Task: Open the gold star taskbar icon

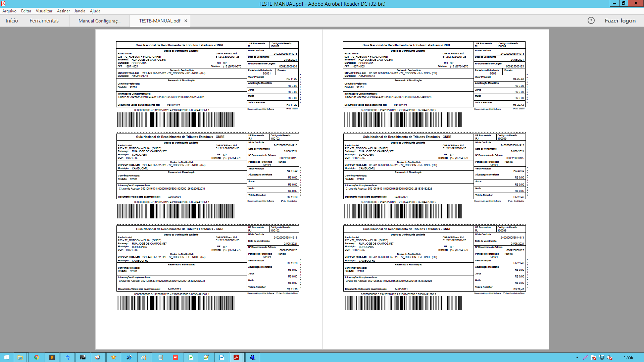Action: (114, 357)
